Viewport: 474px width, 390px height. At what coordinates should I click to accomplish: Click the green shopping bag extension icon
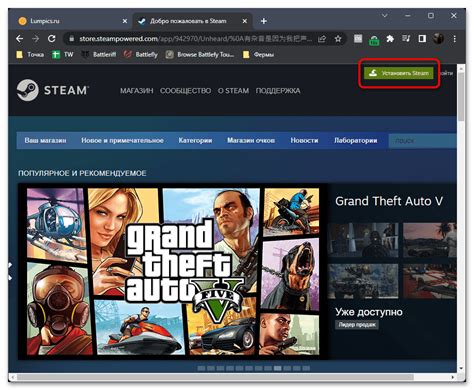coord(374,40)
